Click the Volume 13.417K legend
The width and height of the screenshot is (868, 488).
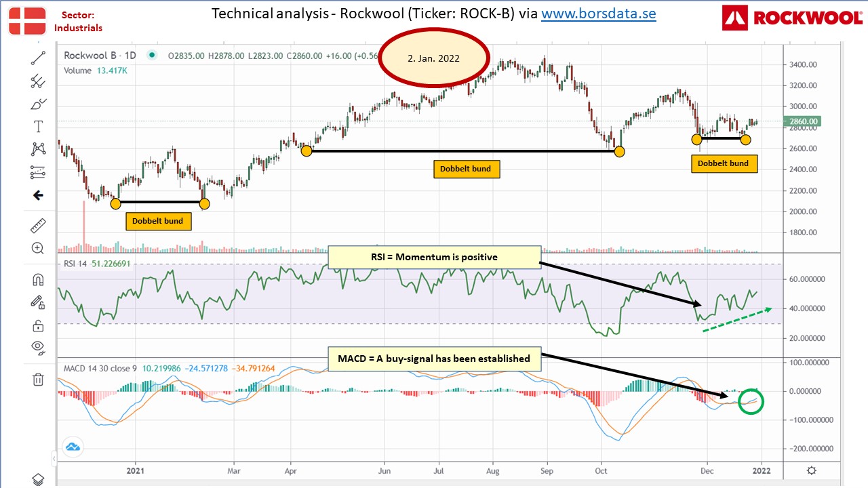[96, 70]
